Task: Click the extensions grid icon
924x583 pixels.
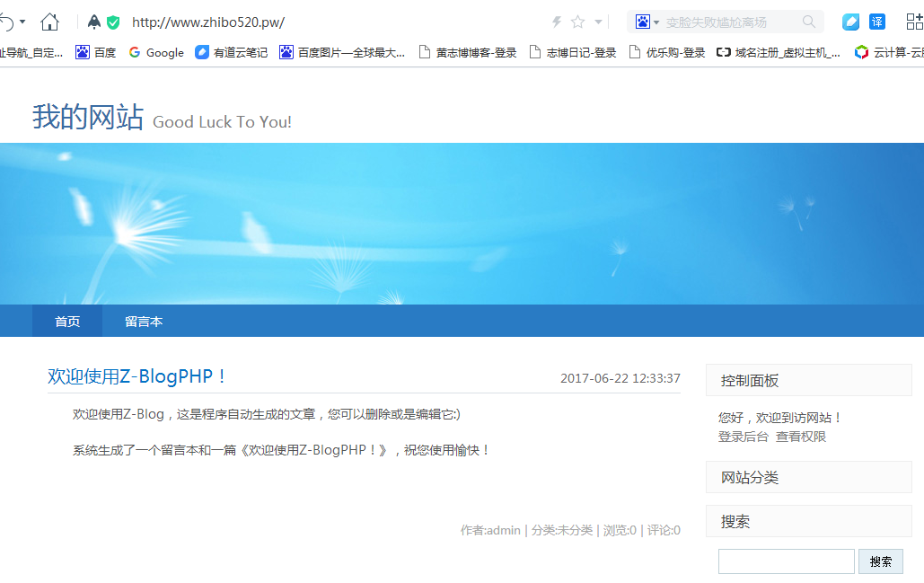Action: click(913, 22)
